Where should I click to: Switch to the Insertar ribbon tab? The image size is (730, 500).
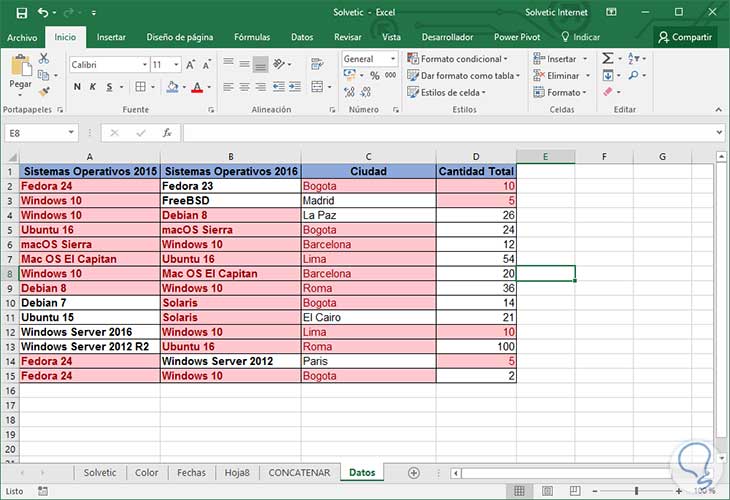111,37
